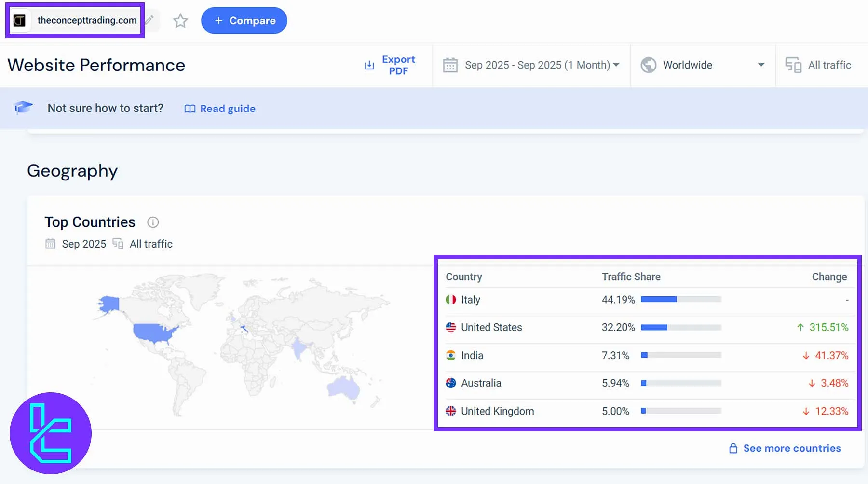This screenshot has height=484, width=868.
Task: Click the pencil icon to edit the domain
Action: [149, 20]
